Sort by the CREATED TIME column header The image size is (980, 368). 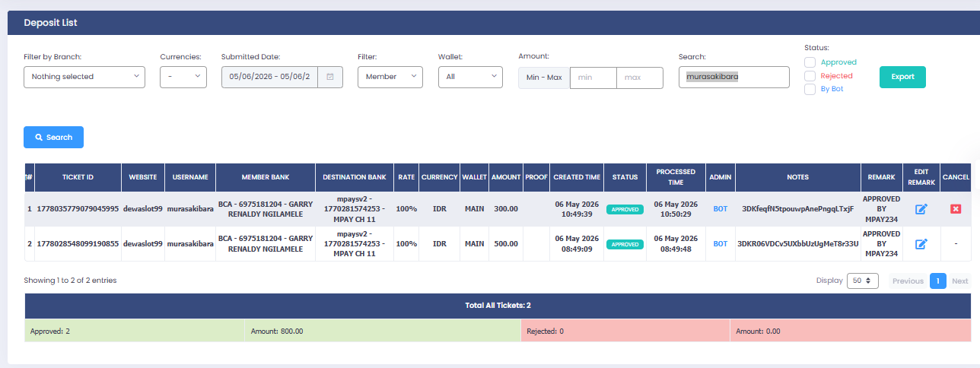tap(577, 177)
